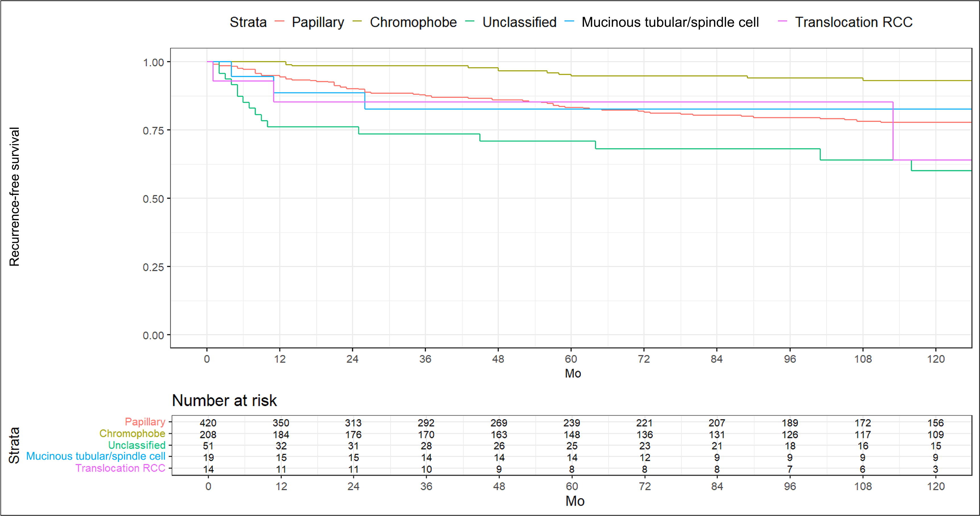Click Unclassified at-risk value 51
This screenshot has height=516, width=980.
coord(208,446)
